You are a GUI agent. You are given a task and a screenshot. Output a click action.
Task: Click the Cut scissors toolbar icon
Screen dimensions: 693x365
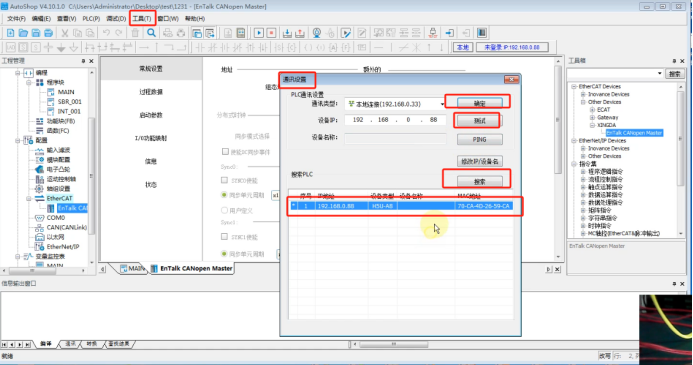(x=65, y=33)
